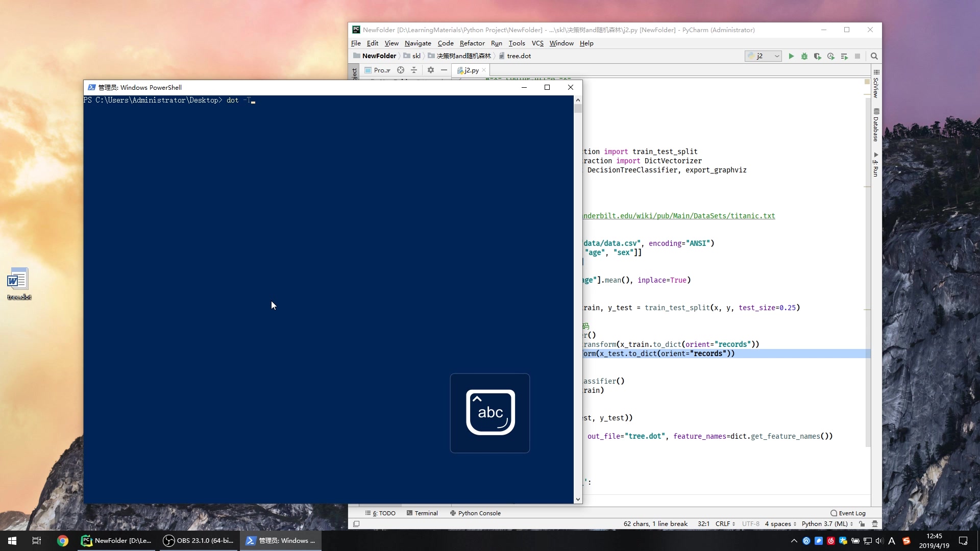
Task: Collapse all in the Project panel
Action: coord(414,70)
